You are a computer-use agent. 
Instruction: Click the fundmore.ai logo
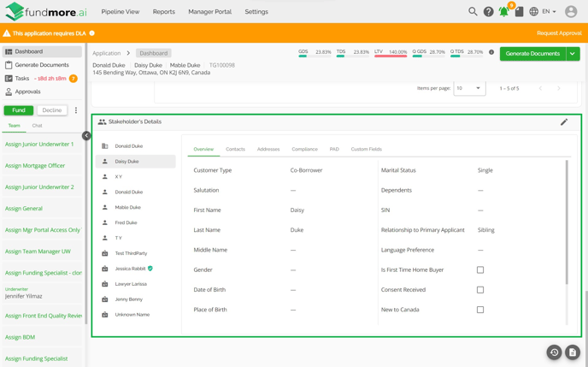click(x=46, y=11)
